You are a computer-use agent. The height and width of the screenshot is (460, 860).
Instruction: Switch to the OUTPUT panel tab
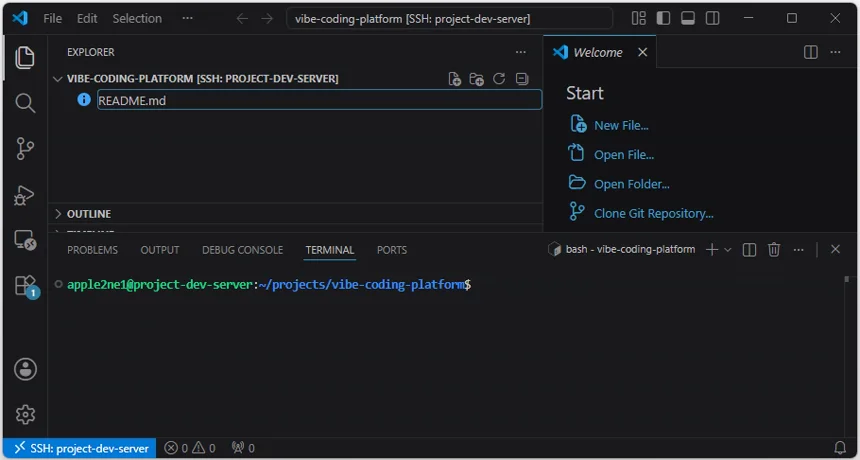[160, 250]
